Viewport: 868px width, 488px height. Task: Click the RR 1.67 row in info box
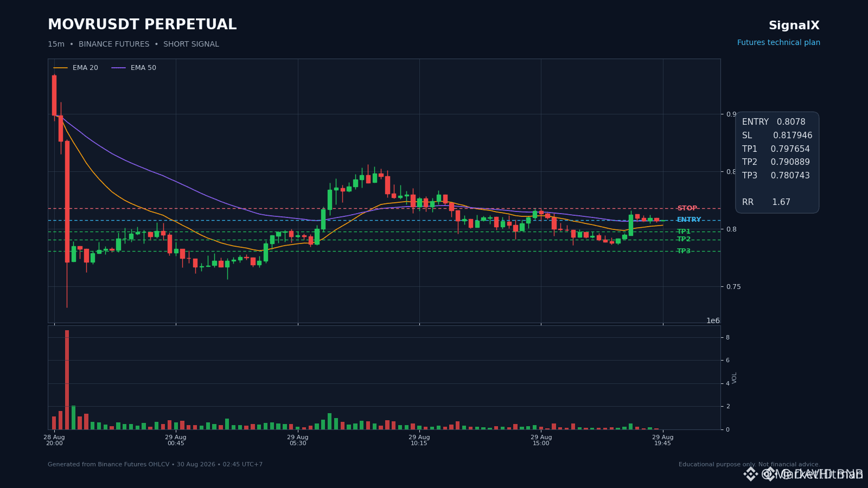click(x=766, y=202)
